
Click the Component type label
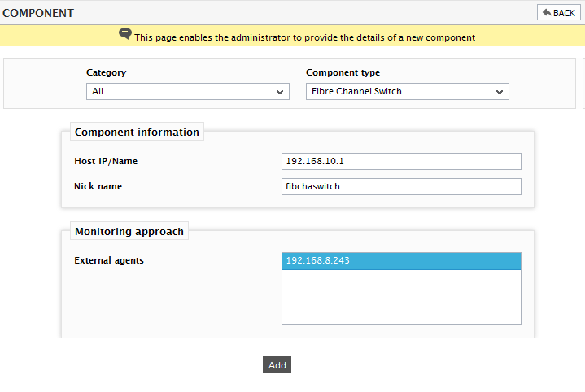[x=343, y=72]
